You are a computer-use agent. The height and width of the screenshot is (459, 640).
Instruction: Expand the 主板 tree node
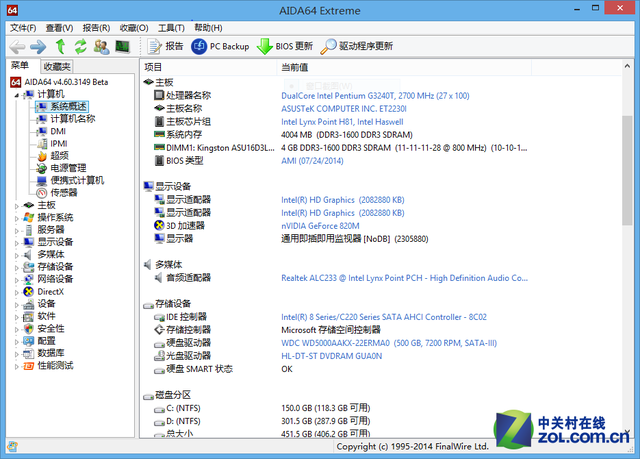coord(16,204)
